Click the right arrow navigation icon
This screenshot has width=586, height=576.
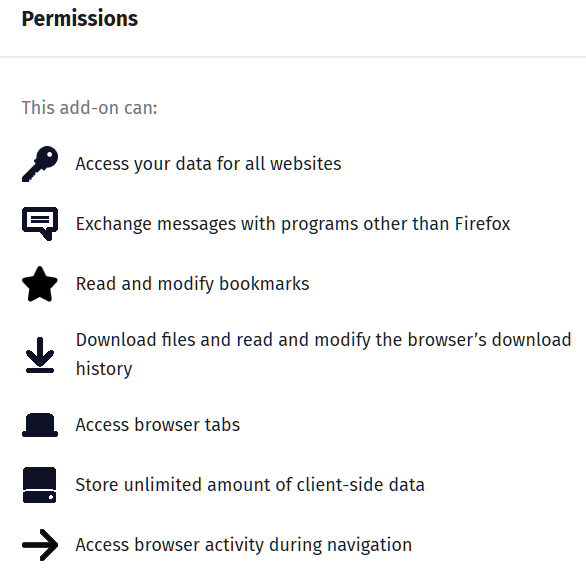coord(40,545)
